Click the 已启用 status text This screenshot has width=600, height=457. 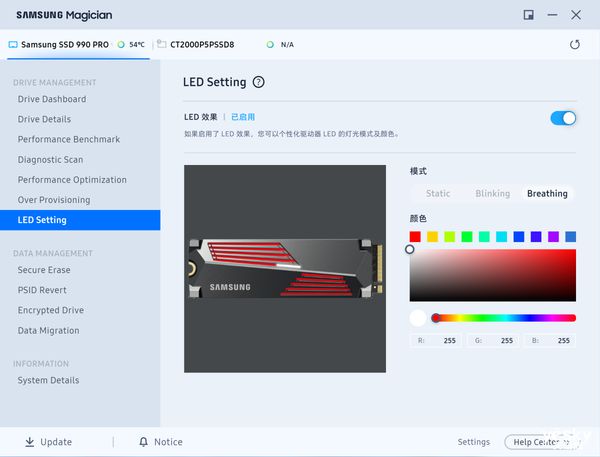click(x=243, y=117)
